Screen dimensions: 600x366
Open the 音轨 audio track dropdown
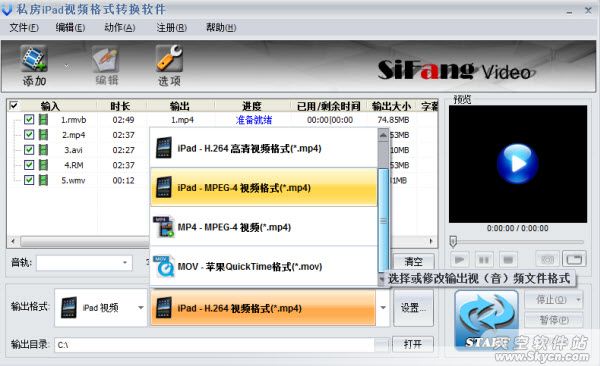pos(125,263)
